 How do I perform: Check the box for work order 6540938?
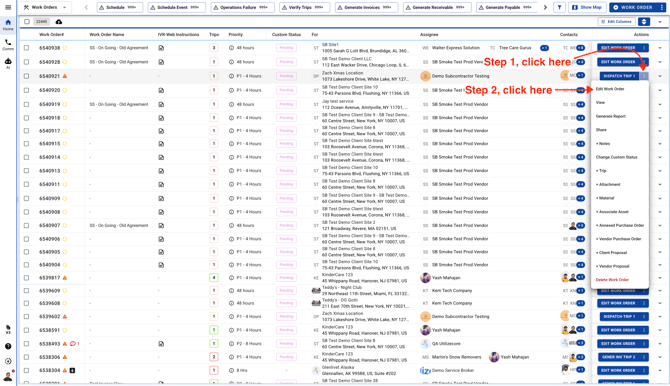click(x=26, y=48)
